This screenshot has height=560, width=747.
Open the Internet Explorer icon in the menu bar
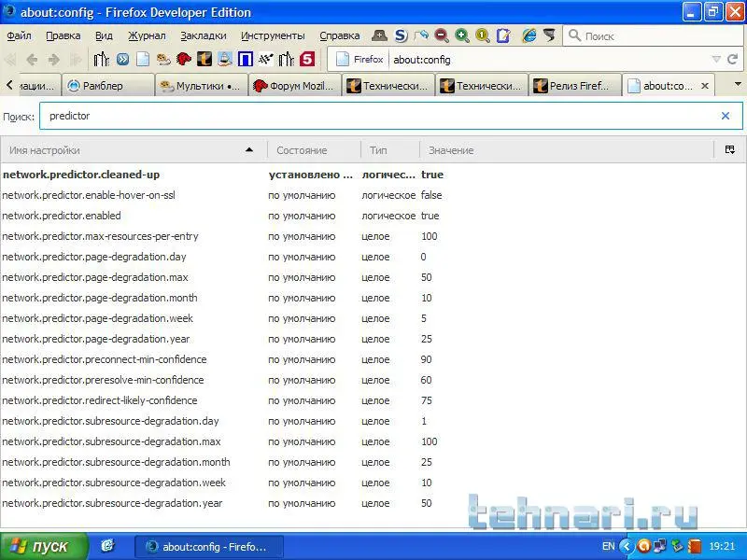click(x=529, y=35)
